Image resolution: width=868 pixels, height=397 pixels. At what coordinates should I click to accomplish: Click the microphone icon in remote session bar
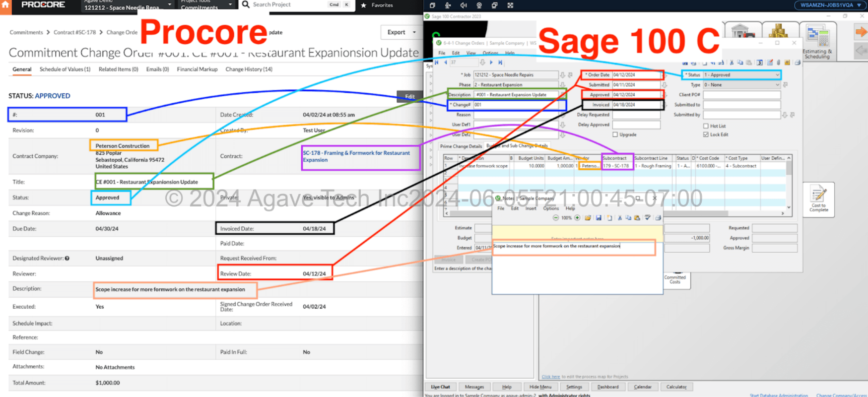[448, 5]
